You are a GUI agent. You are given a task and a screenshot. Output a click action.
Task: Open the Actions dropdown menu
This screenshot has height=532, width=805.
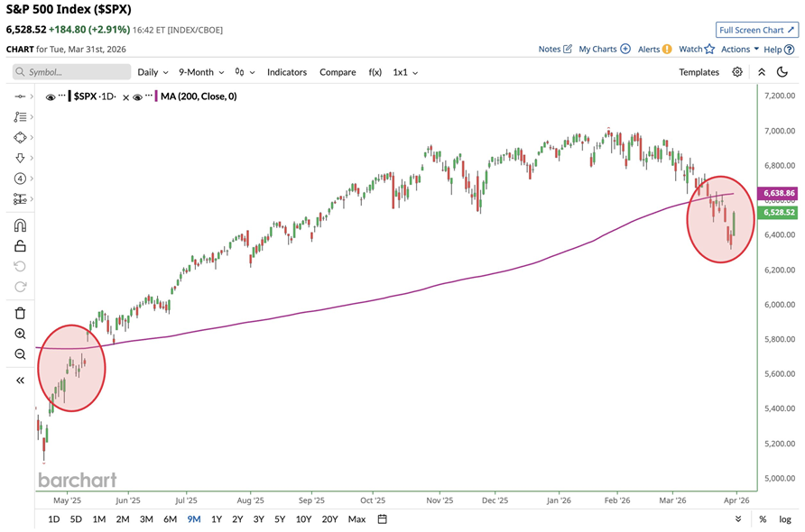[x=738, y=49]
